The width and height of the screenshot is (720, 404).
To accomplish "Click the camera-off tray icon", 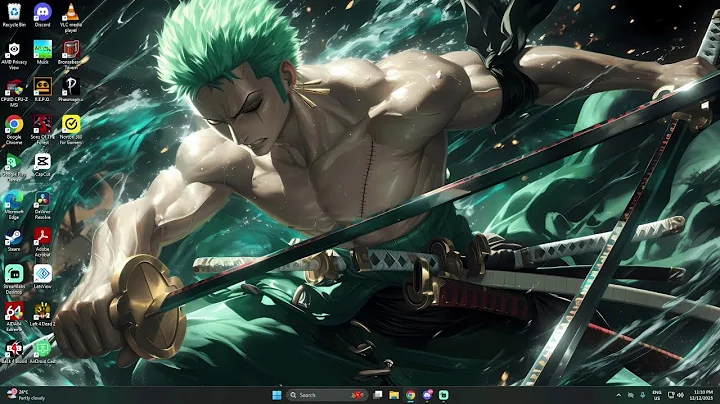I will [631, 395].
